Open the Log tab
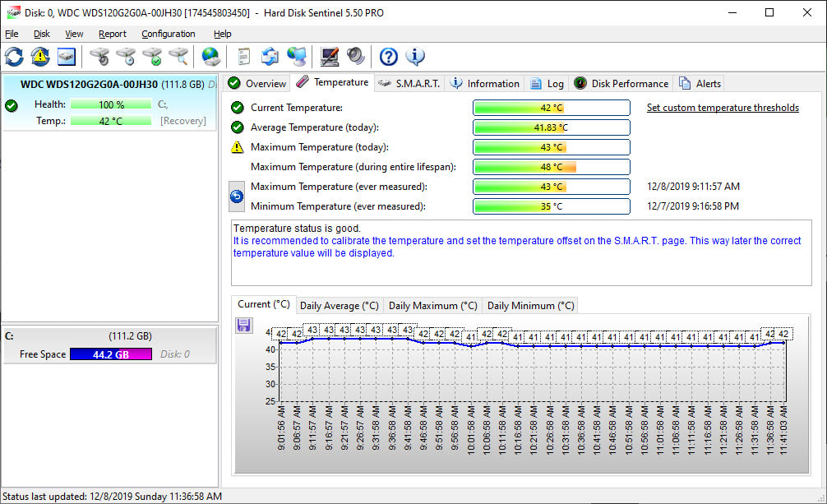 click(x=547, y=83)
